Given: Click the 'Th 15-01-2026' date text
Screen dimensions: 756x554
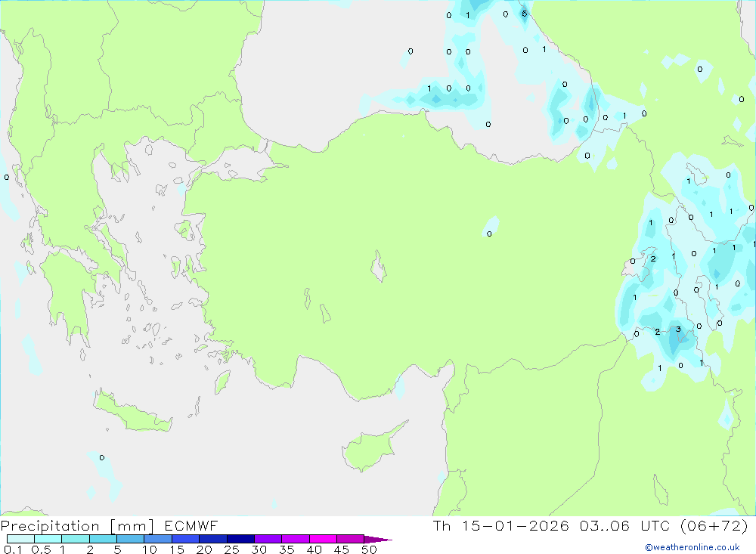Looking at the screenshot, I should click(x=500, y=525).
